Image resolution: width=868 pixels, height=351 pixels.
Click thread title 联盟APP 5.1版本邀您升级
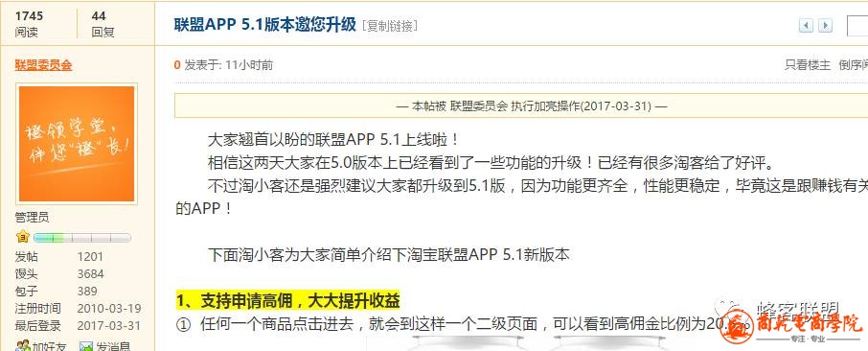(x=264, y=26)
